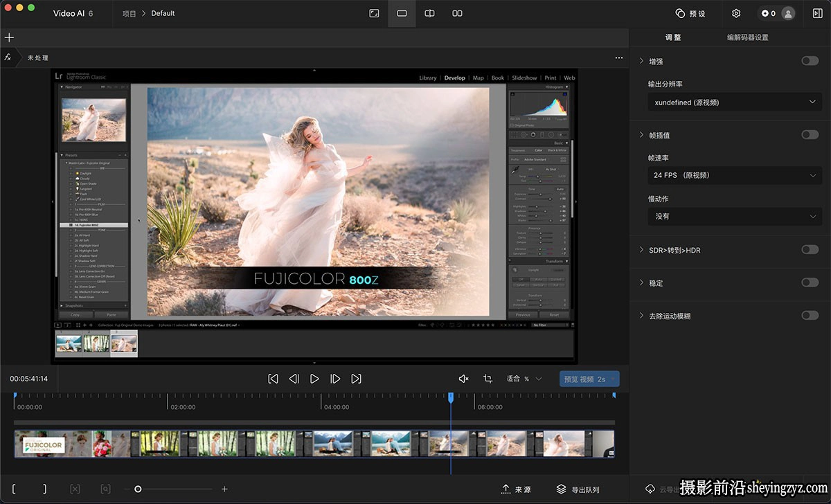Collapse the right side panel icon
This screenshot has height=504, width=831.
pos(817,13)
